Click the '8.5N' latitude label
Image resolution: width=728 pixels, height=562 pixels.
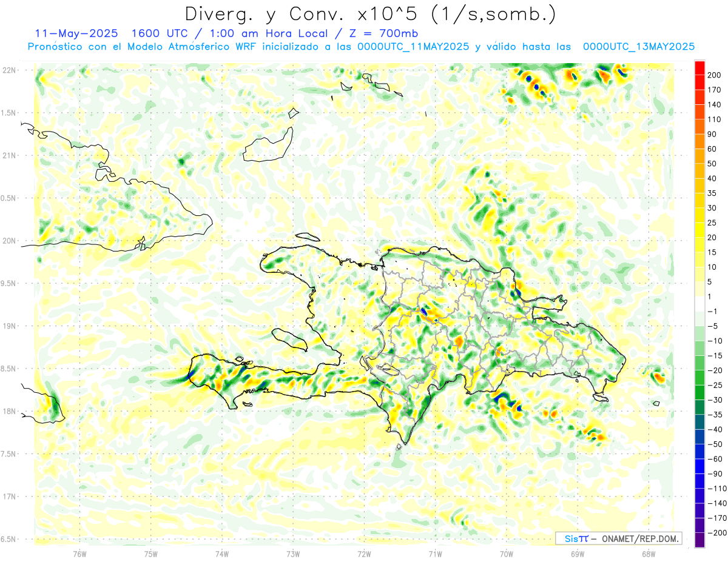click(x=8, y=369)
